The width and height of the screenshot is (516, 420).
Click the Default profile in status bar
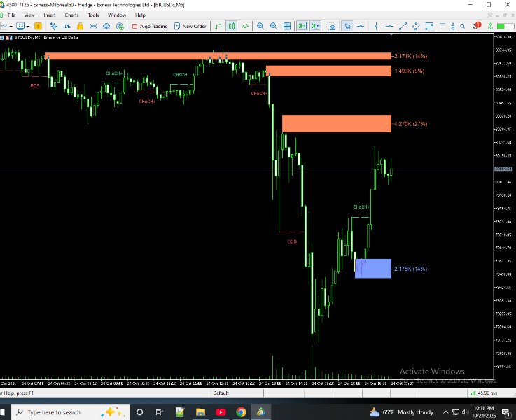point(221,393)
